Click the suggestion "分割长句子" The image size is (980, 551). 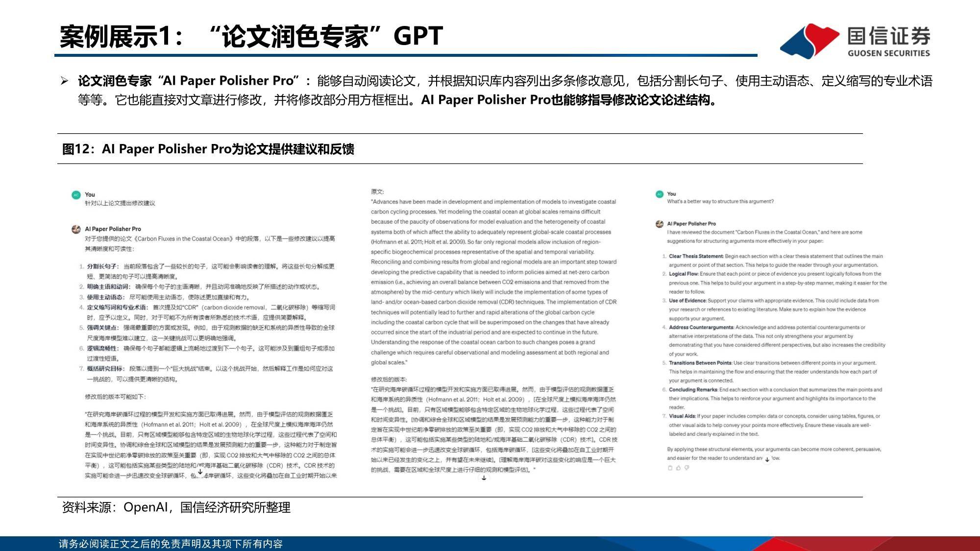coord(102,266)
